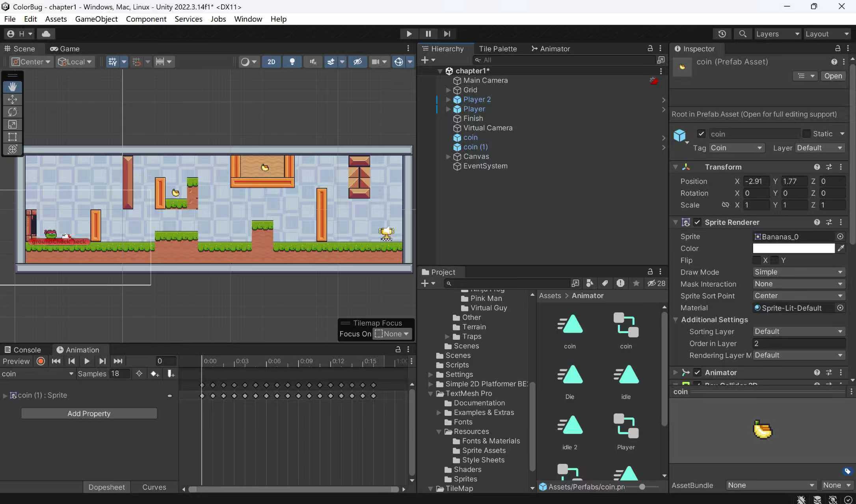Click the Step forward button in the top toolbar
The height and width of the screenshot is (504, 856).
[447, 34]
